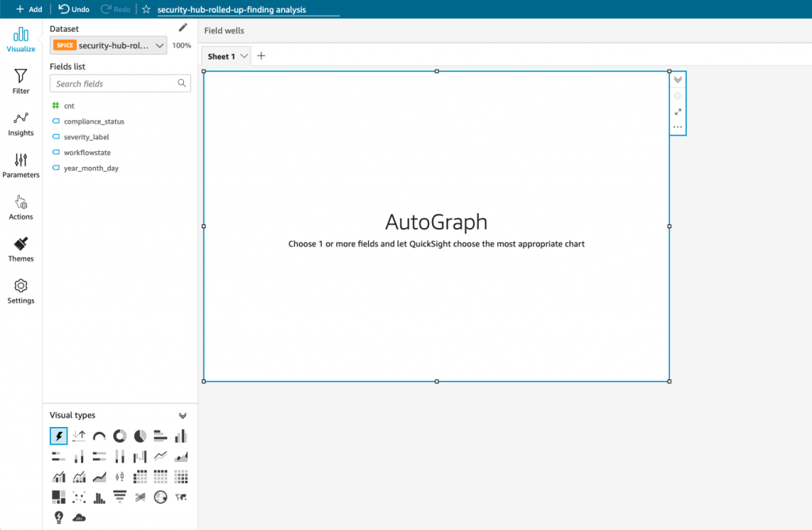
Task: Choose the funnel chart visual type
Action: [120, 497]
